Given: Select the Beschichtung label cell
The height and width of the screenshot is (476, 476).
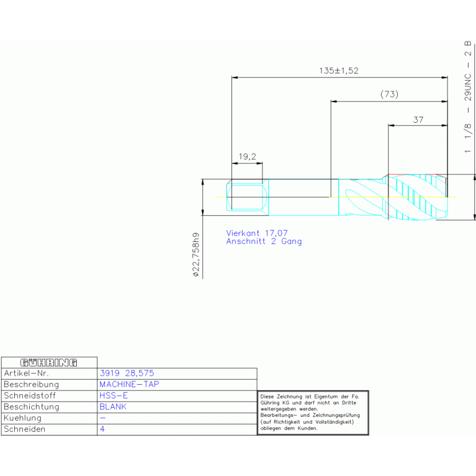Looking at the screenshot, I should (49, 407).
